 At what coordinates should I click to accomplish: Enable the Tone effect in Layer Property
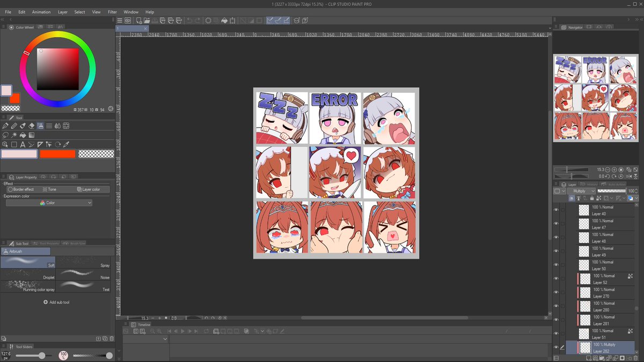tap(49, 189)
